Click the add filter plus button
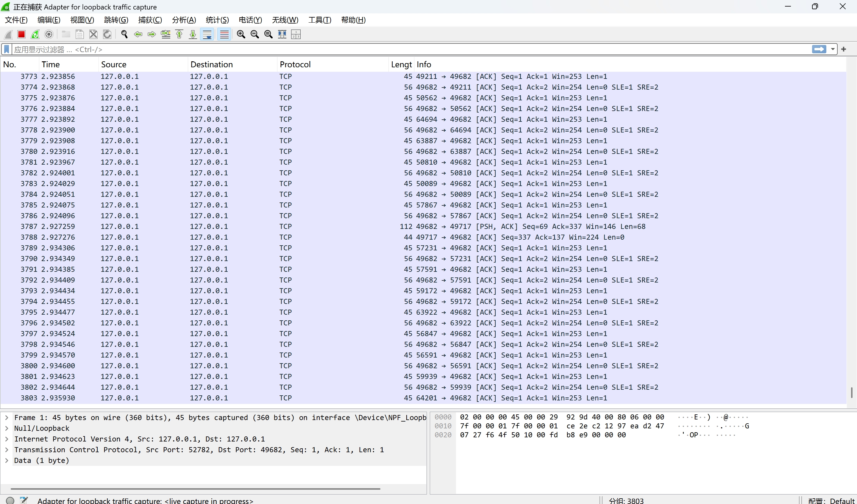The image size is (857, 504). [x=843, y=50]
